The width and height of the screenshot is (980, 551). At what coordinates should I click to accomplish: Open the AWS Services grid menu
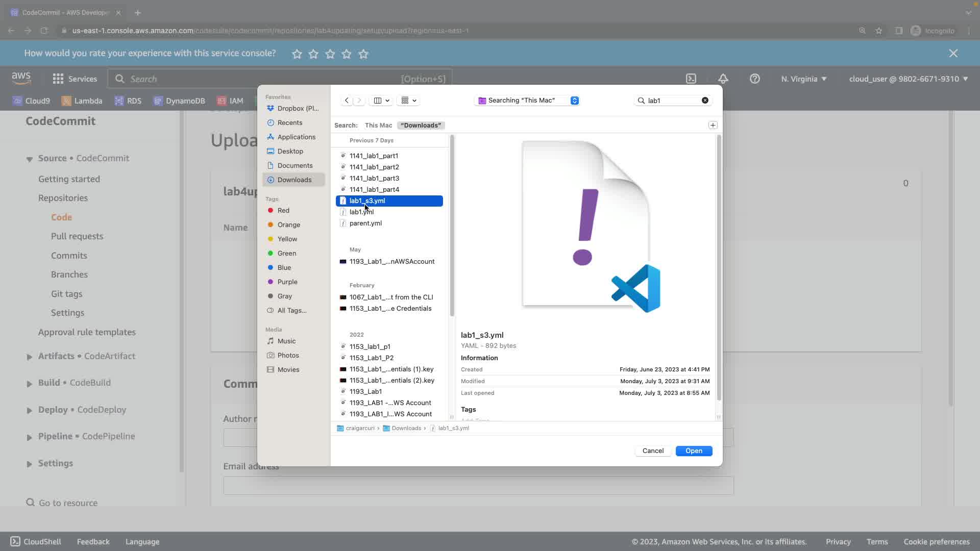(x=58, y=79)
